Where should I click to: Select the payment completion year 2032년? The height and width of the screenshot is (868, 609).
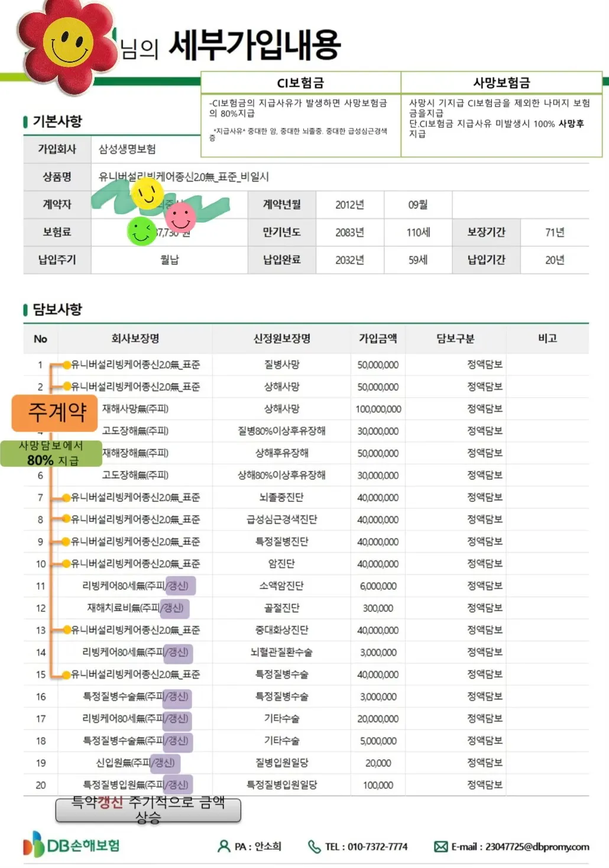[x=349, y=260]
